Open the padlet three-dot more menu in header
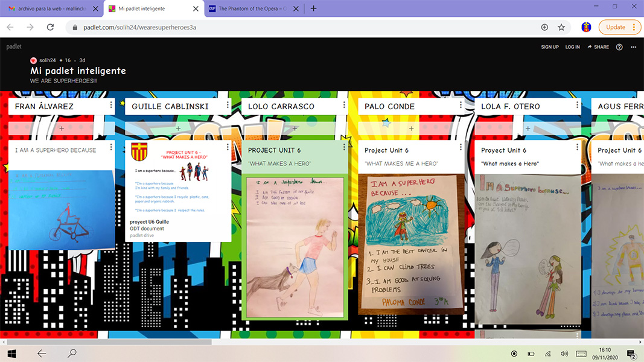Image resolution: width=644 pixels, height=362 pixels. [x=633, y=47]
